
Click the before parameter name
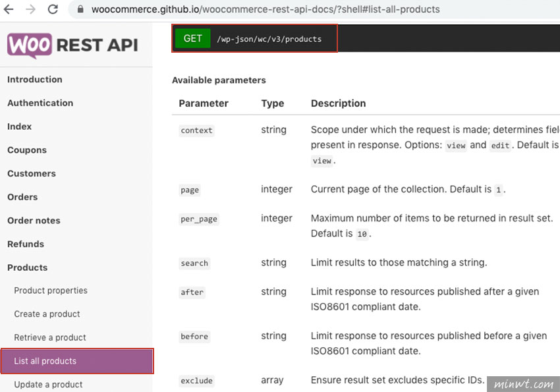click(194, 337)
